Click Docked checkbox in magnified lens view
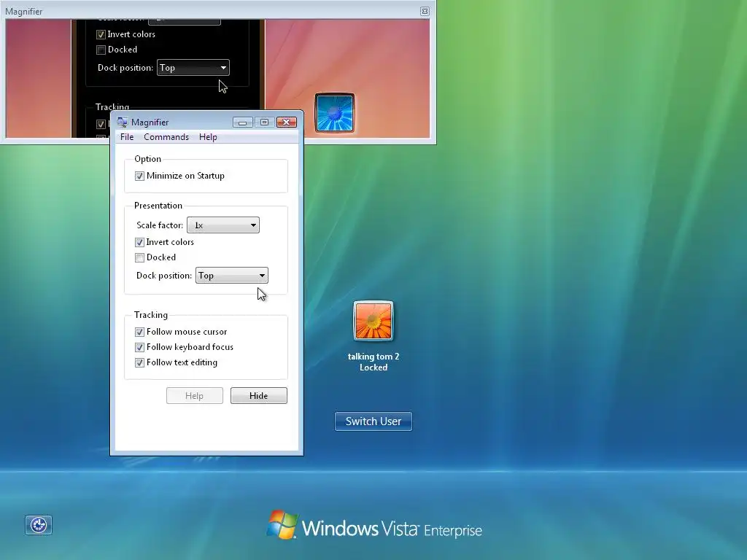Viewport: 747px width, 560px height. [x=101, y=50]
